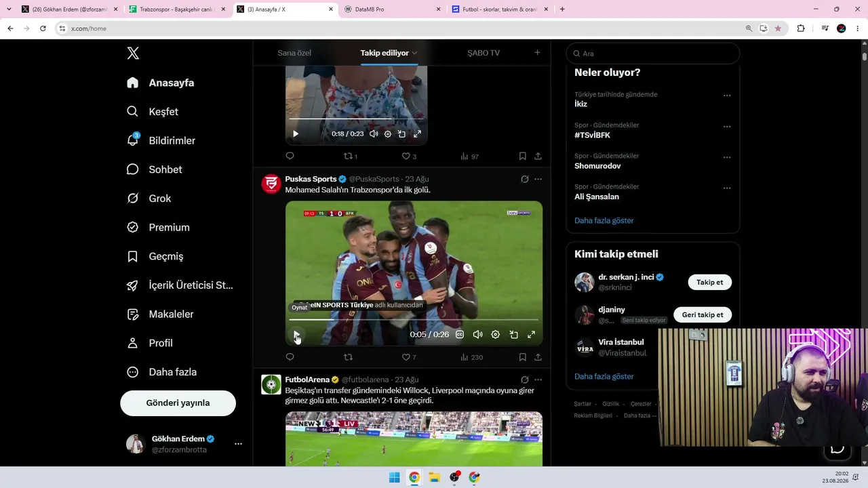Toggle captions on the Salah video
The height and width of the screenshot is (488, 868).
pyautogui.click(x=460, y=335)
